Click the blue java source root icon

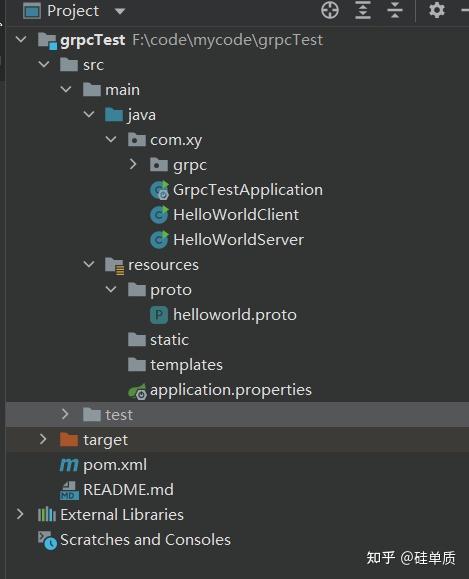pos(114,114)
